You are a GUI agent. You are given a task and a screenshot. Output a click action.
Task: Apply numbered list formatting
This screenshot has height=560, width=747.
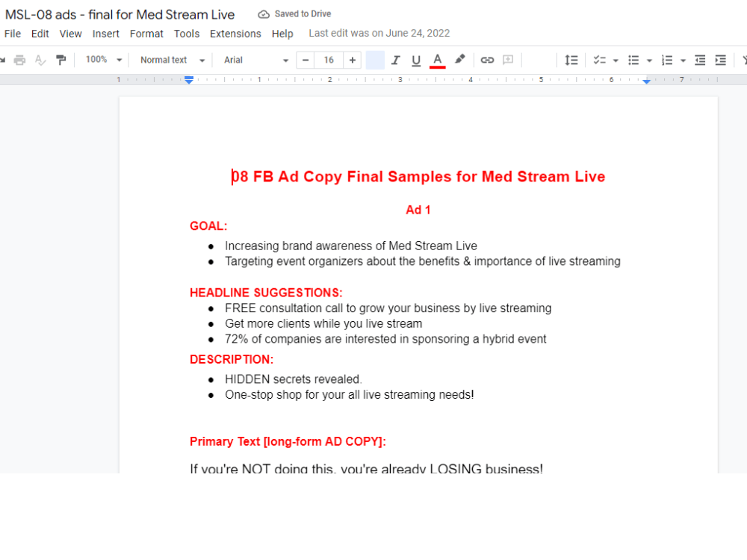click(x=667, y=60)
